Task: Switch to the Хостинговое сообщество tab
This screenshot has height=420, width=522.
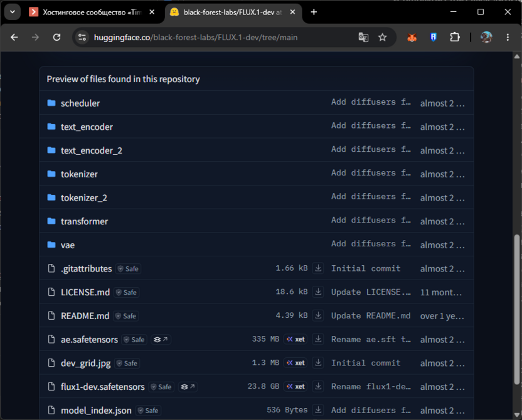Action: pos(92,13)
